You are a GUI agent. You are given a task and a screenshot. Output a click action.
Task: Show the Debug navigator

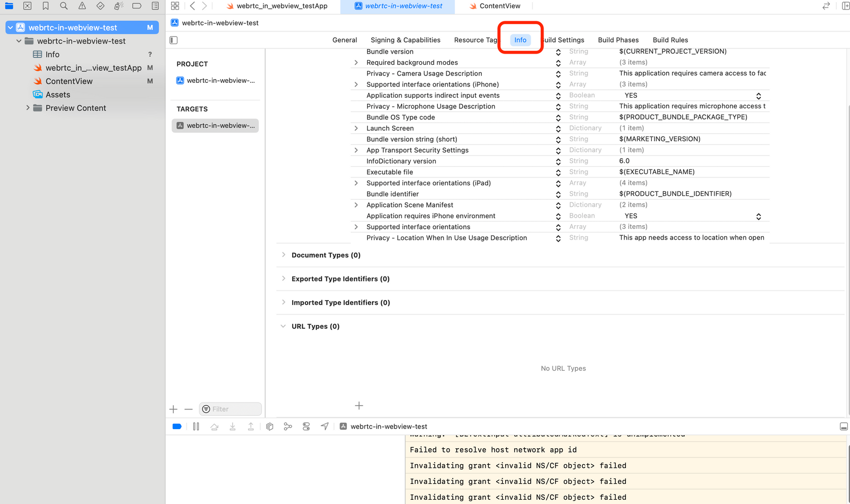[118, 6]
